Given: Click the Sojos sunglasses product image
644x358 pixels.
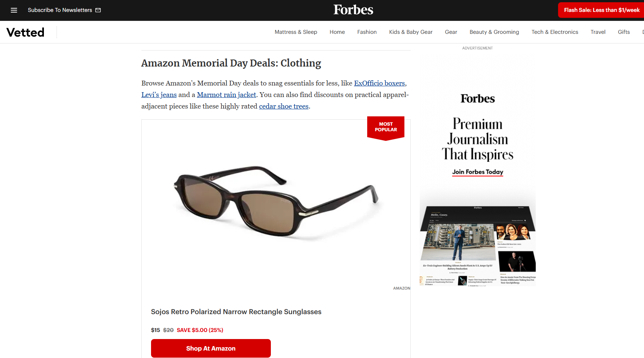Looking at the screenshot, I should pyautogui.click(x=276, y=203).
